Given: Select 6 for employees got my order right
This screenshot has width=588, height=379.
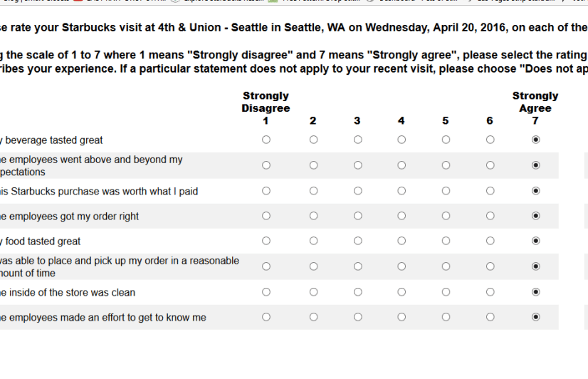Looking at the screenshot, I should [x=490, y=216].
